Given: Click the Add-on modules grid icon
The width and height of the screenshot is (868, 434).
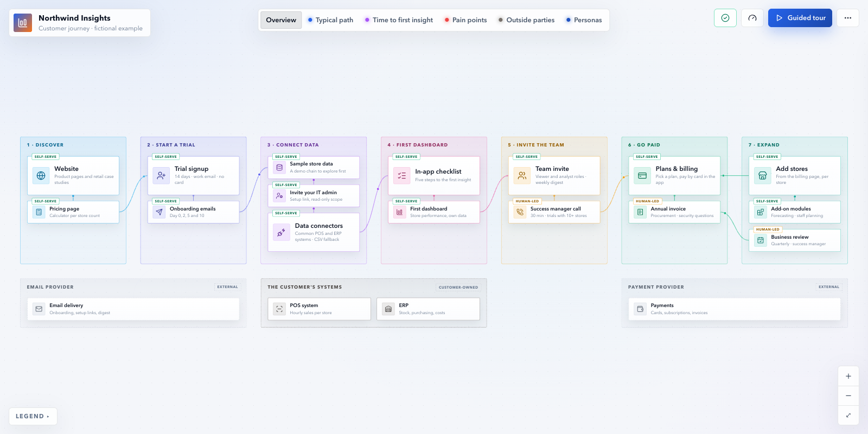Looking at the screenshot, I should pyautogui.click(x=761, y=212).
